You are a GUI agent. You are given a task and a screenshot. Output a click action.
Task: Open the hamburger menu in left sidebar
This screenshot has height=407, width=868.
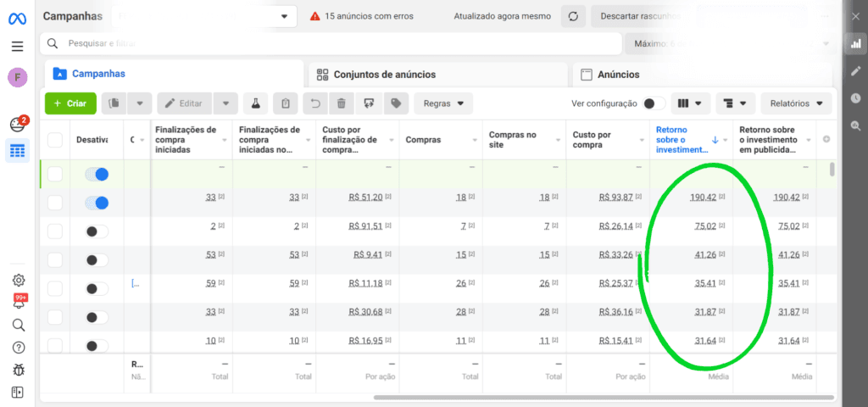click(17, 46)
